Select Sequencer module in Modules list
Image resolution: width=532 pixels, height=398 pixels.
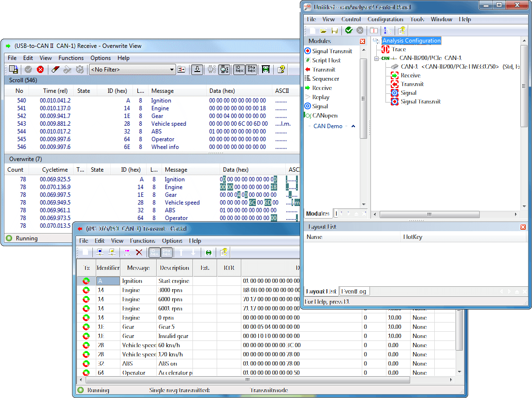[x=322, y=79]
